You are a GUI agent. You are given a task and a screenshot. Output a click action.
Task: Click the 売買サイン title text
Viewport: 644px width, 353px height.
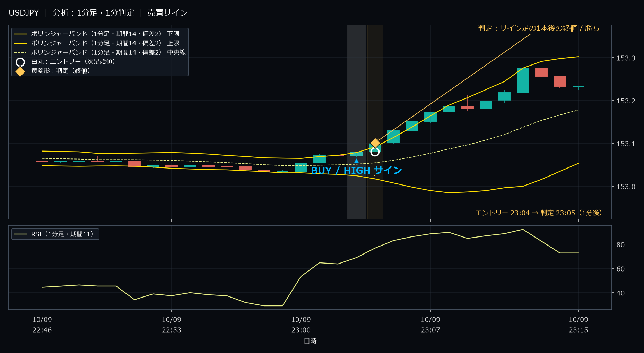[167, 13]
